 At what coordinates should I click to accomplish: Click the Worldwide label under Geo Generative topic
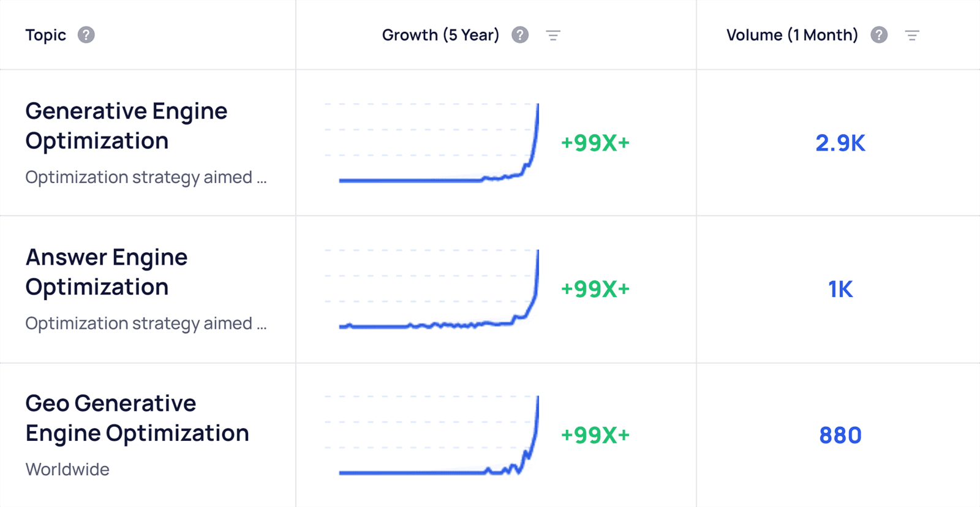point(67,469)
